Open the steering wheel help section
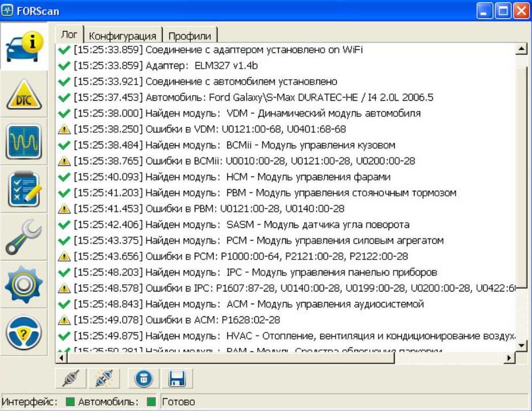 point(23,332)
